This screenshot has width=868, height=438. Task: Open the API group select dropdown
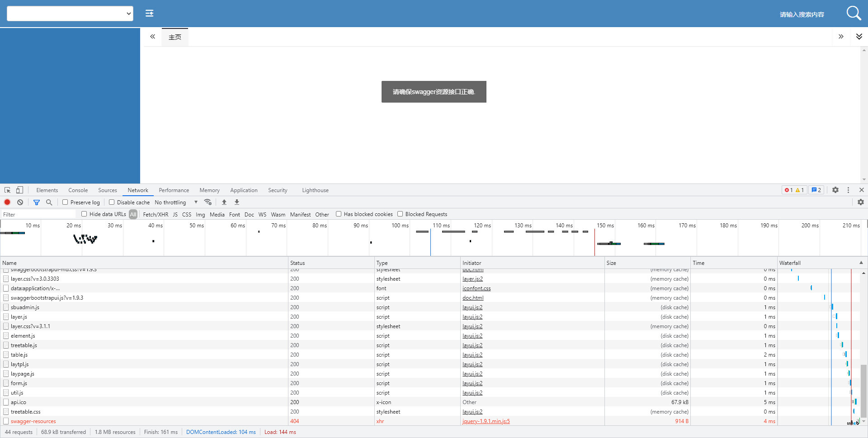[x=70, y=14]
